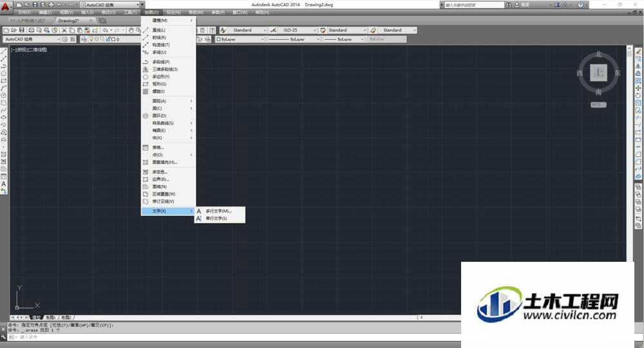Click ViewCube 东 (east) compass label
Viewport: 644px width, 348px height.
618,73
